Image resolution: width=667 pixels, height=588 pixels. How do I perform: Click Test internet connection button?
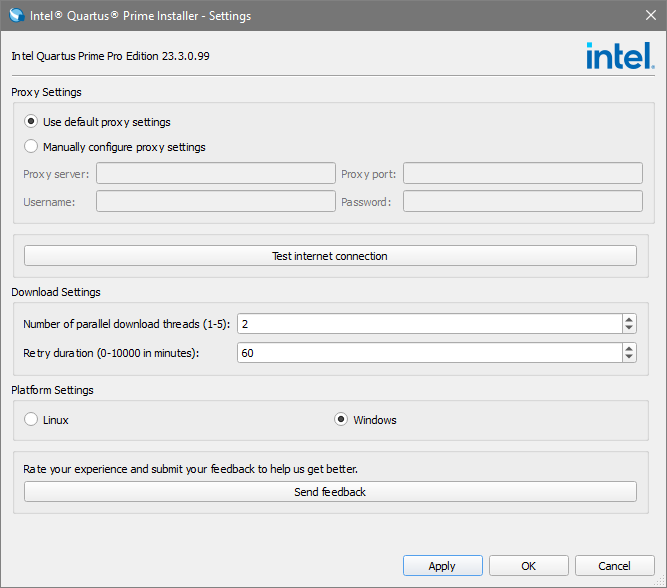pos(330,256)
